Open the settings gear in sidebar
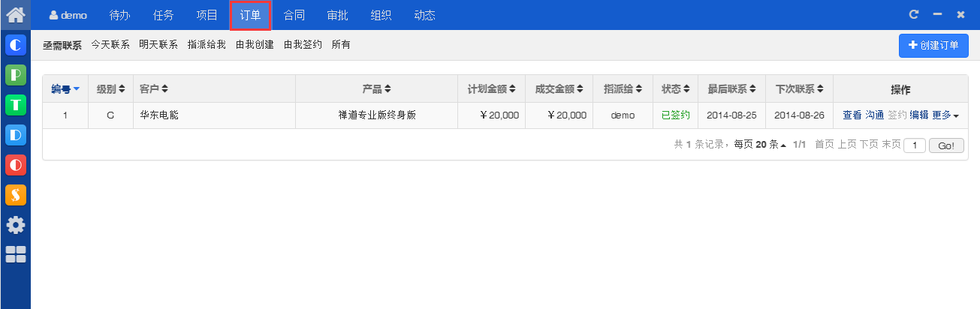Viewport: 980px width, 309px height. pos(16,224)
